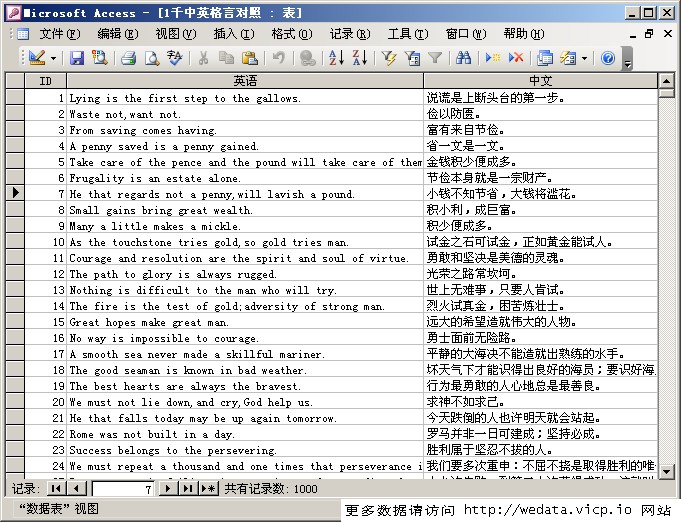Image resolution: width=681 pixels, height=522 pixels.
Task: Open the 工具(T) menu
Action: pos(408,33)
